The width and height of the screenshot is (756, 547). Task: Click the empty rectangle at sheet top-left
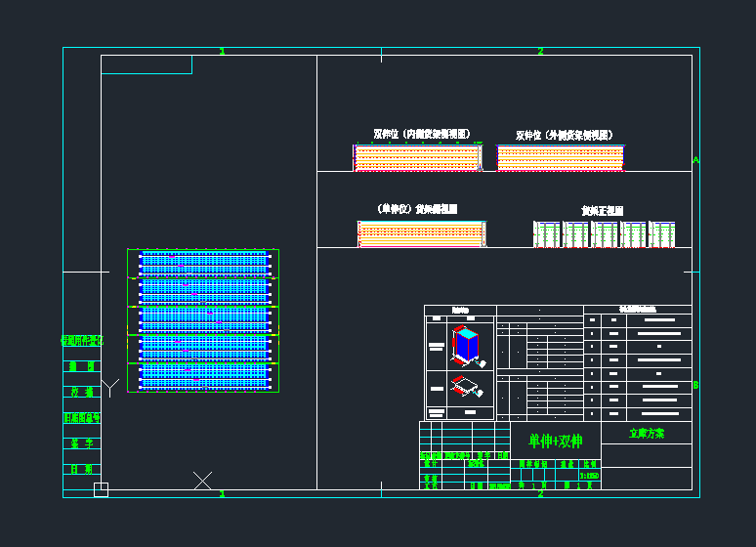[x=147, y=64]
